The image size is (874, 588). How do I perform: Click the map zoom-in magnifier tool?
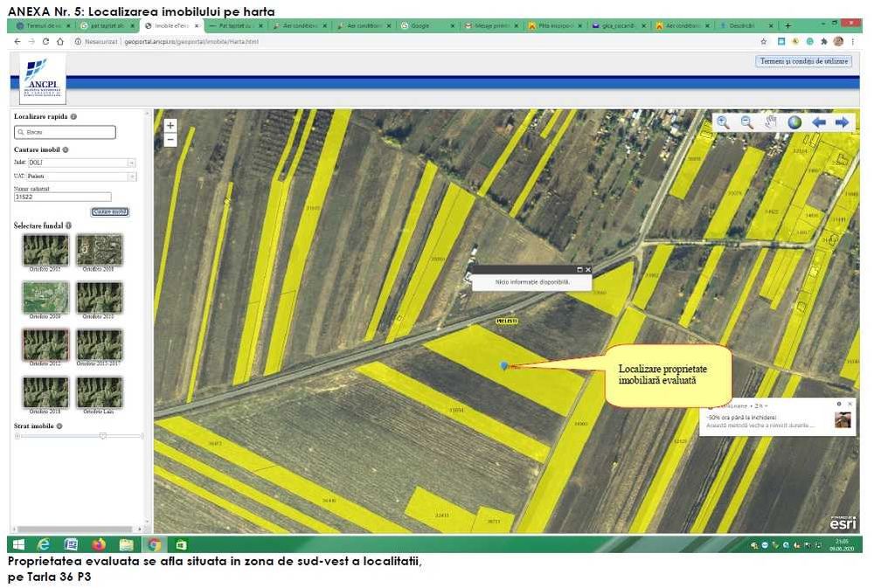pyautogui.click(x=723, y=122)
